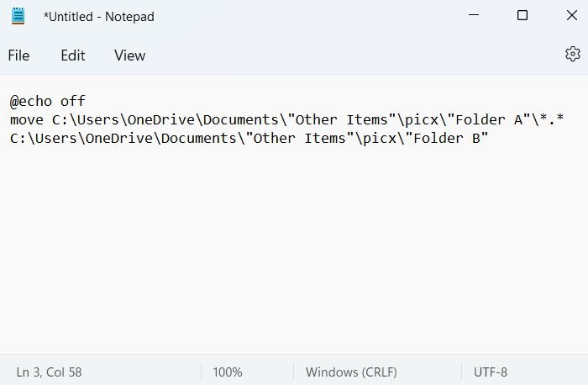
Task: Close the Untitled Notepad window
Action: [572, 15]
